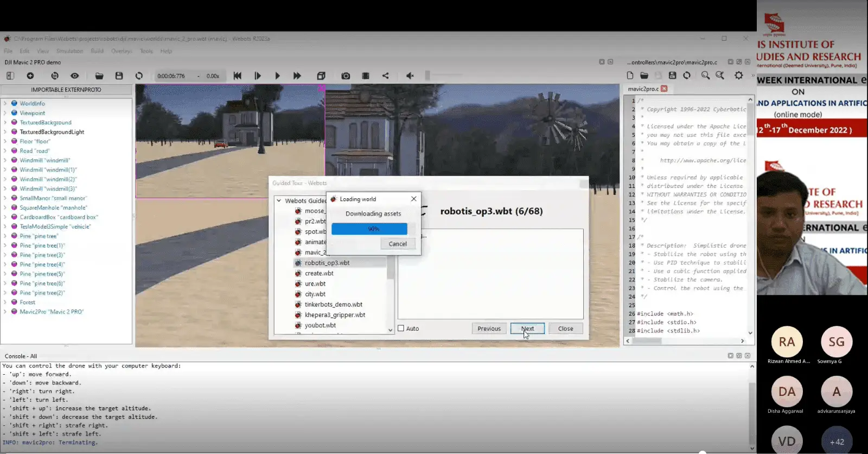This screenshot has height=454, width=868.
Task: Click the gear build icon in editor
Action: pos(739,75)
